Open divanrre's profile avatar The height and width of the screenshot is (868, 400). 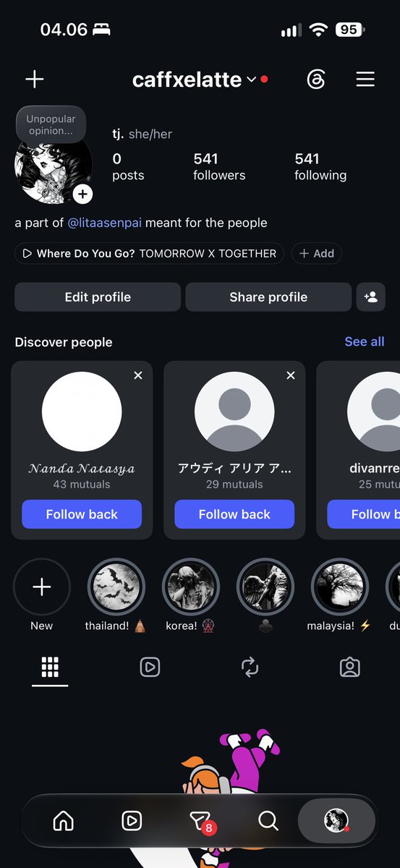[374, 412]
